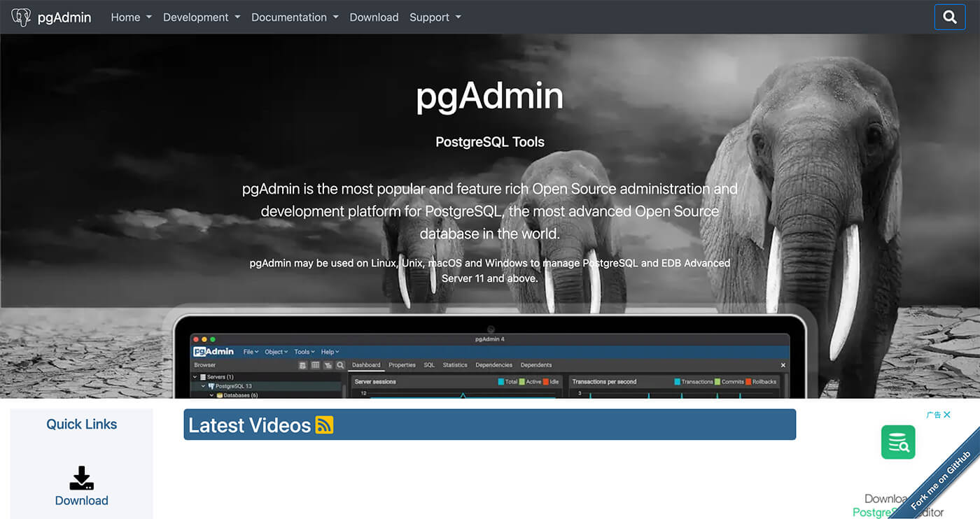Click the download tray icon in Quick Links
980x519 pixels.
pos(82,478)
